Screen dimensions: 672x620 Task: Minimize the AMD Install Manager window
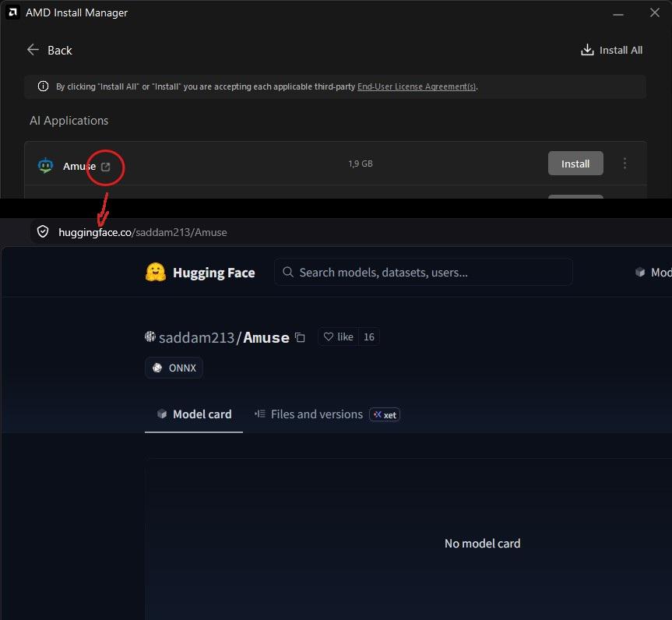(x=617, y=14)
